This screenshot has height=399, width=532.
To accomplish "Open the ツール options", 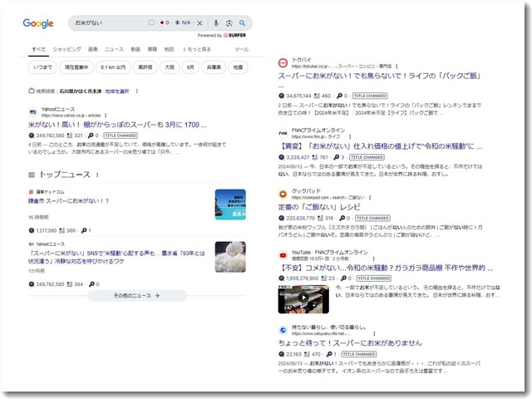I will point(242,49).
